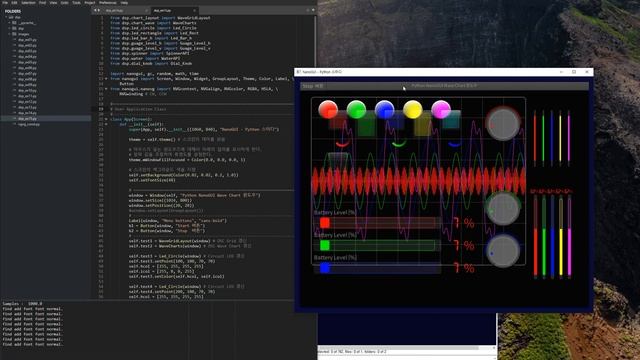Adjust the red-ringed dial knob
This screenshot has height=360, width=640.
503,124
